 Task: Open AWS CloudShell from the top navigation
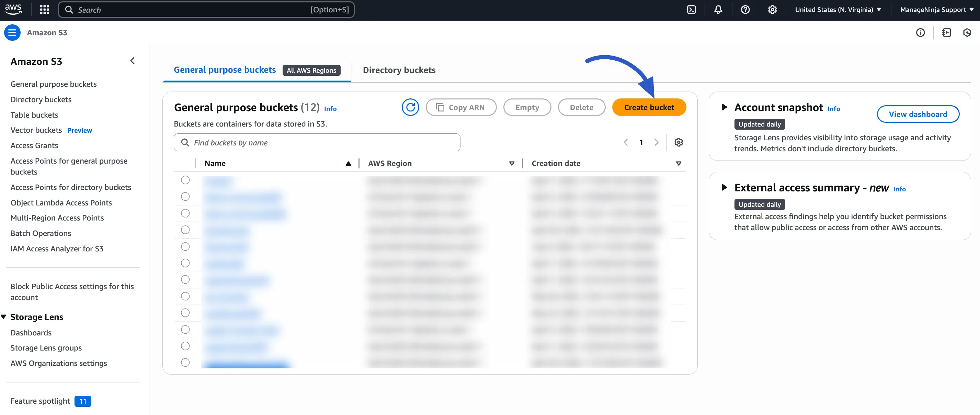(691, 10)
